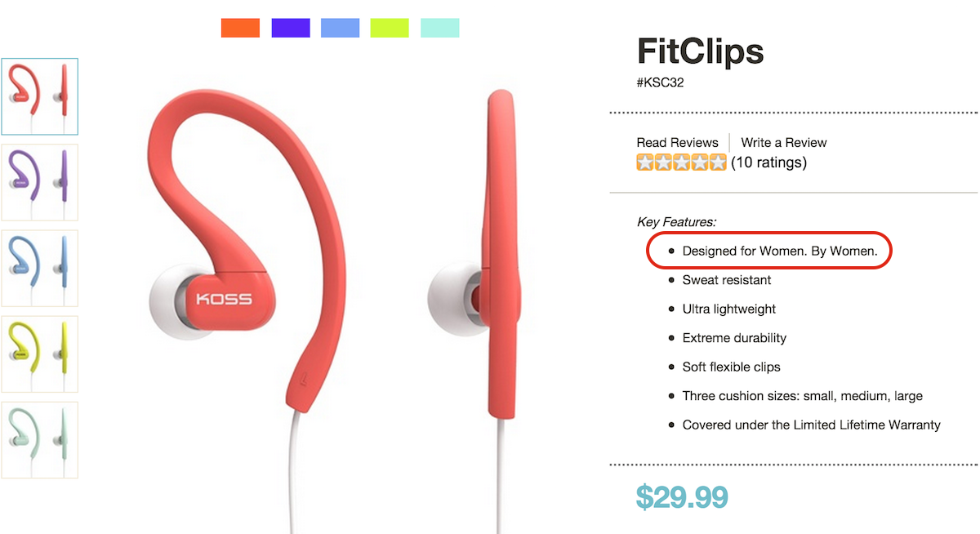Viewport: 980px width, 534px height.
Task: Choose the purple color swatch
Action: pyautogui.click(x=291, y=28)
